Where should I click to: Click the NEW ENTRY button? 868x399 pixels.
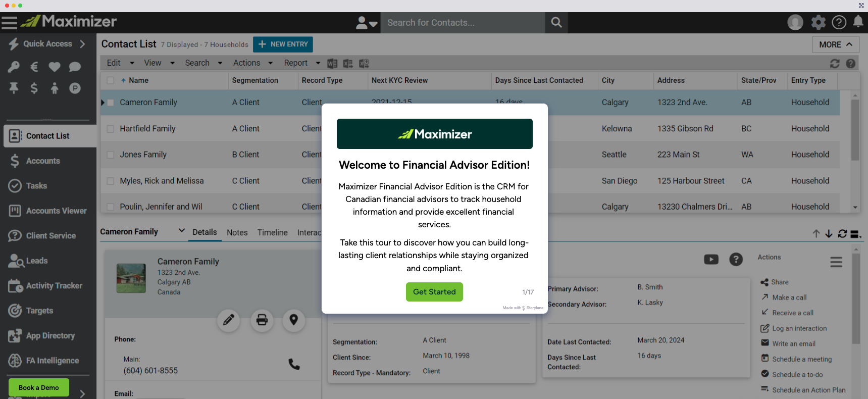283,44
